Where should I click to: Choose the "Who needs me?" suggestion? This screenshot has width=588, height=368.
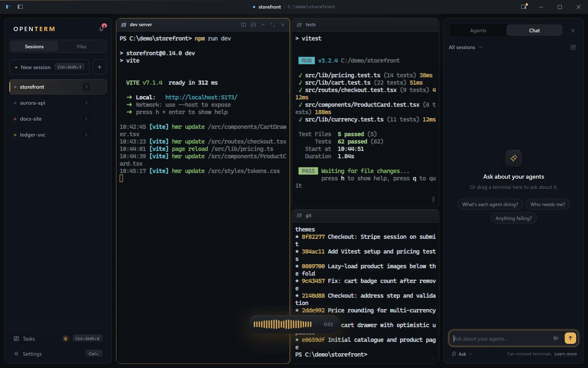coord(548,204)
